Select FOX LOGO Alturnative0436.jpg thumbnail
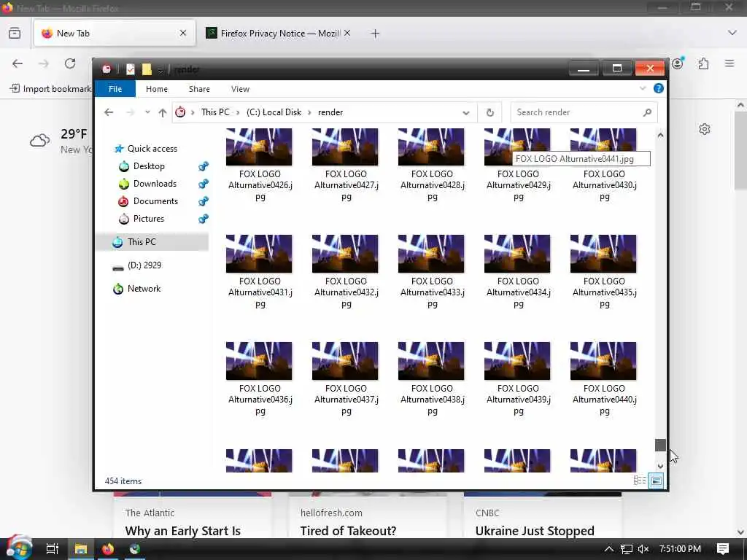This screenshot has height=560, width=747. [x=259, y=361]
